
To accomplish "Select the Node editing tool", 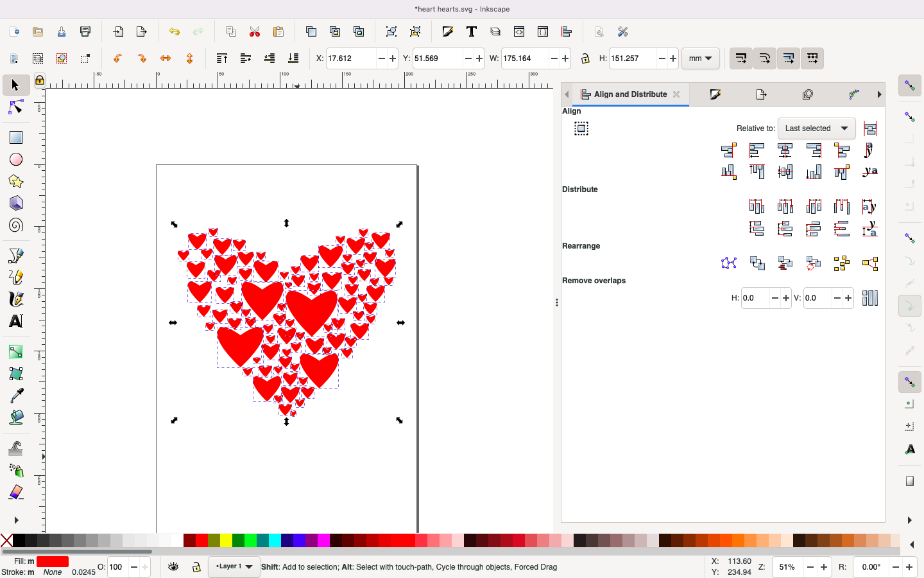I will (x=16, y=108).
